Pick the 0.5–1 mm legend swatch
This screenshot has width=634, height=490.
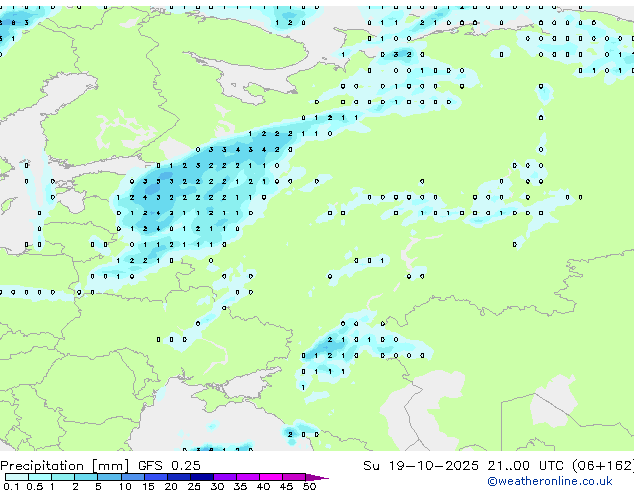[x=40, y=477]
